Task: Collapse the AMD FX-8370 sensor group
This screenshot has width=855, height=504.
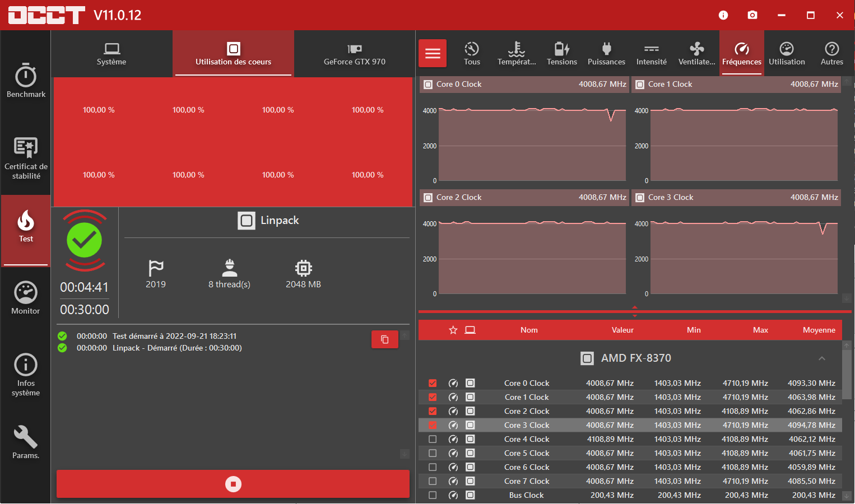Action: click(822, 358)
